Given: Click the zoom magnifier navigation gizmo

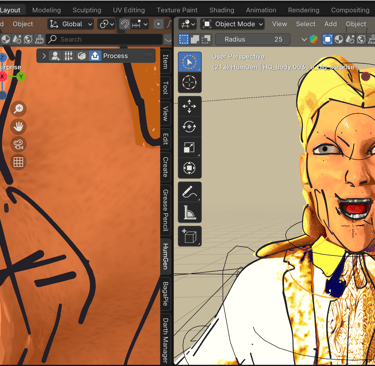Looking at the screenshot, I should [x=18, y=109].
